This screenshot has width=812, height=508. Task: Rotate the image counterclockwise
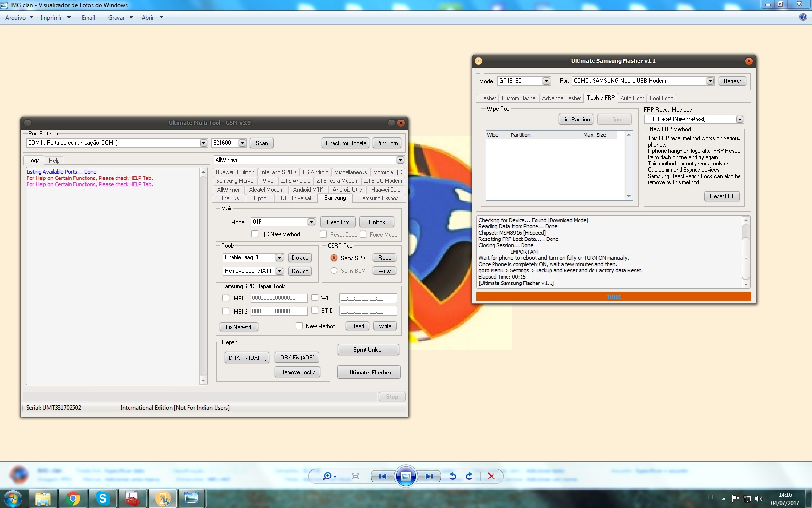tap(453, 476)
